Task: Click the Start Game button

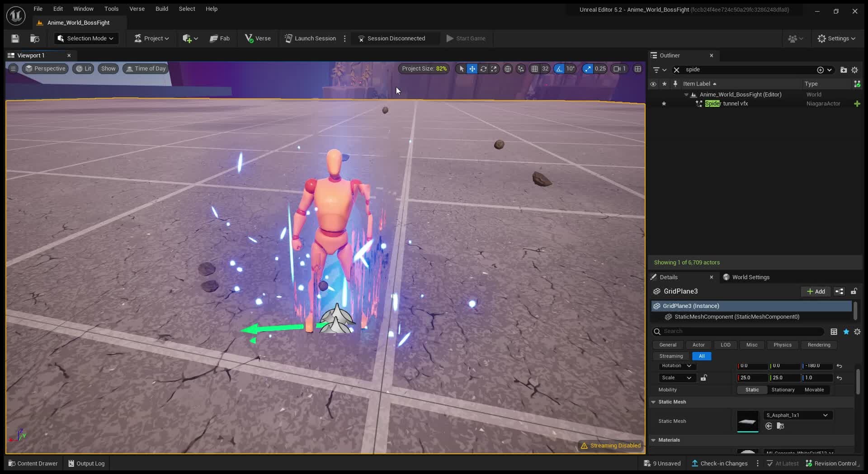Action: [466, 38]
